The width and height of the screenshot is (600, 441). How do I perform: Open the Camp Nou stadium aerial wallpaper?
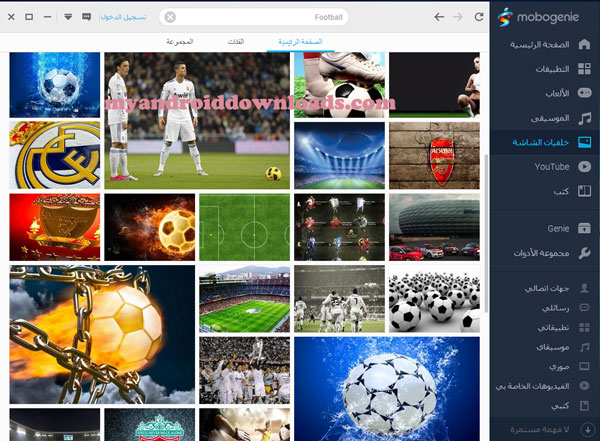(245, 299)
